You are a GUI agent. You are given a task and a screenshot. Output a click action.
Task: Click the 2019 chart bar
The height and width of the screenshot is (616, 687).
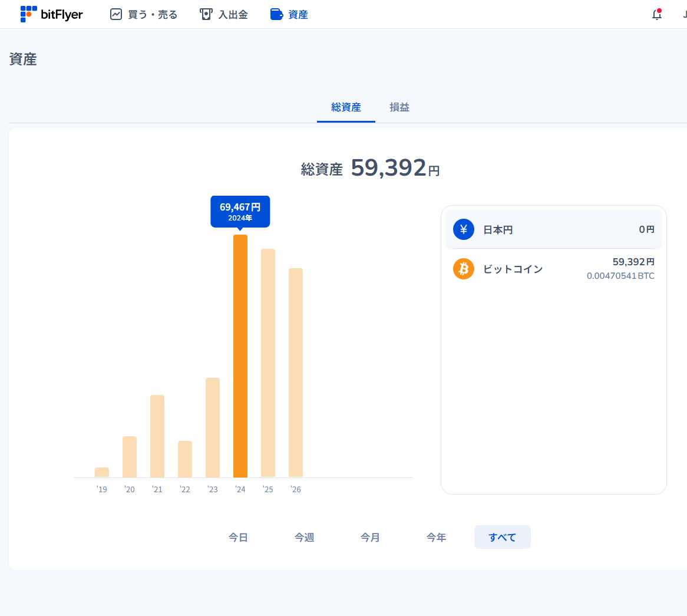pyautogui.click(x=102, y=472)
